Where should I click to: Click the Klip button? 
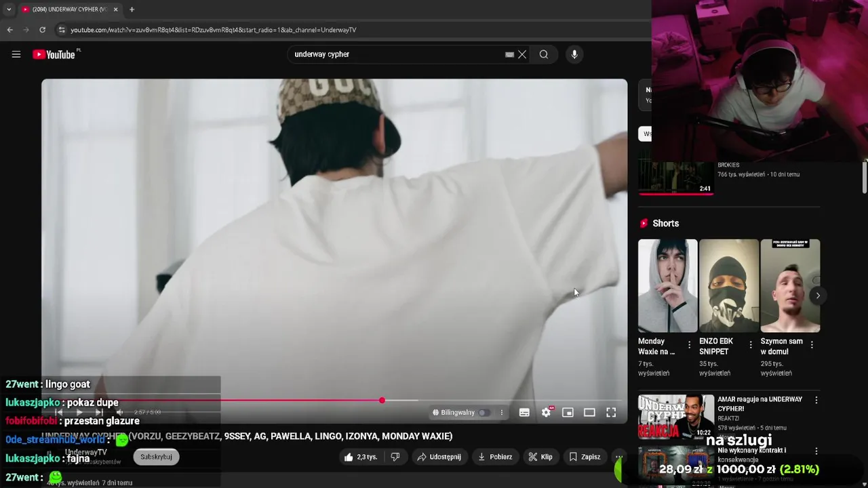540,457
